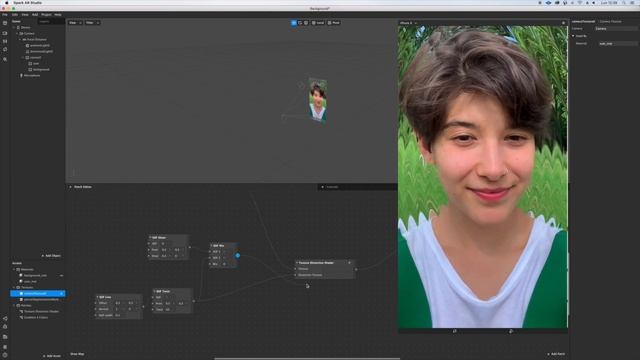The image size is (640, 360).
Task: Select the rotate manipulator tool in viewport toolbar
Action: 300,23
